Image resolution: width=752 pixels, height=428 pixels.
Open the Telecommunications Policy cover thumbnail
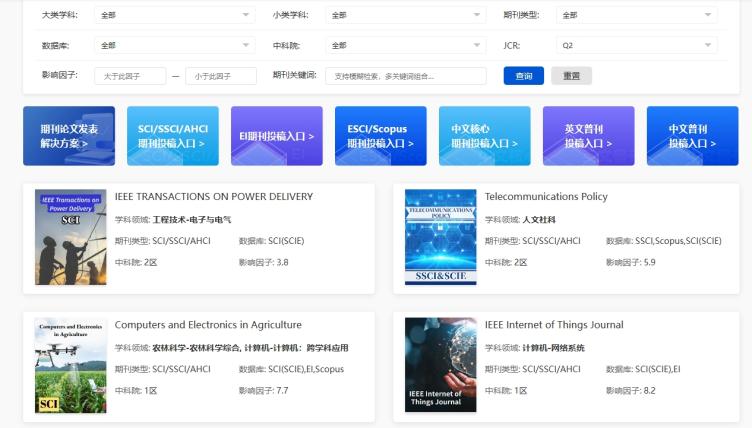tap(440, 238)
